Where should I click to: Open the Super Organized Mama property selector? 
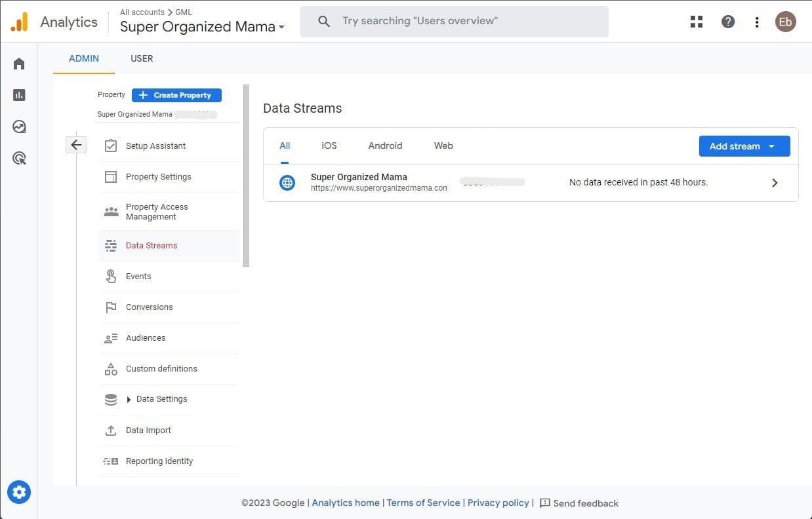[202, 27]
